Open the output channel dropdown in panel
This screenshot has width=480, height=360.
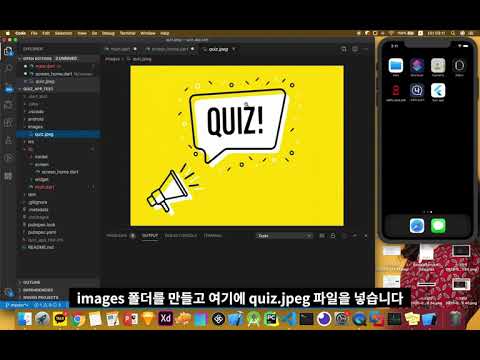284,236
